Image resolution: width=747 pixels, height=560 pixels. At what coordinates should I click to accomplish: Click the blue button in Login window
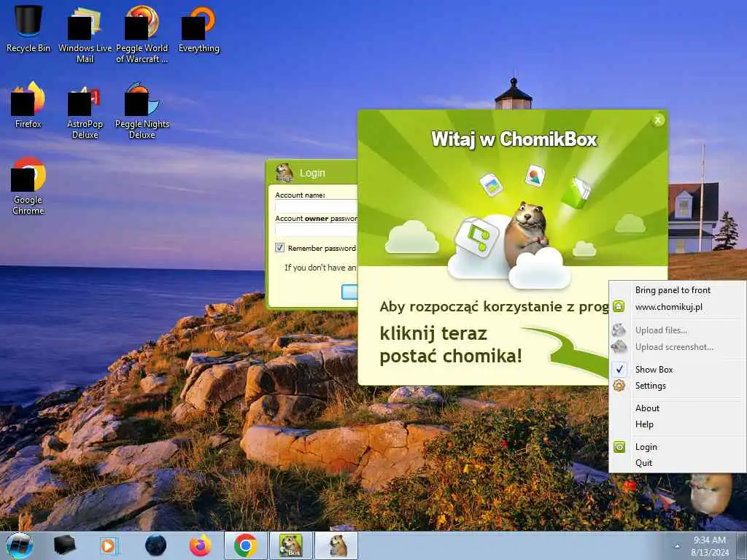[349, 292]
